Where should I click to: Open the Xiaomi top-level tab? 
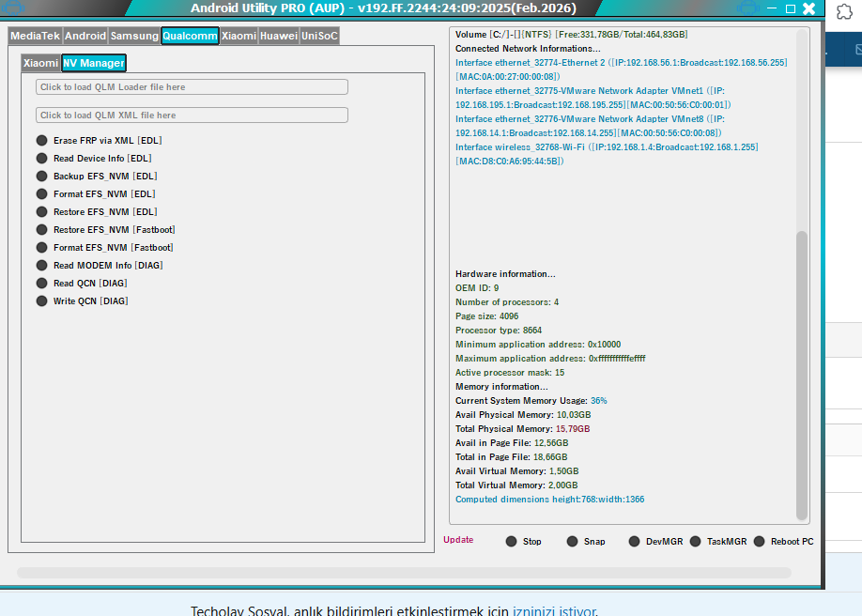pyautogui.click(x=239, y=36)
